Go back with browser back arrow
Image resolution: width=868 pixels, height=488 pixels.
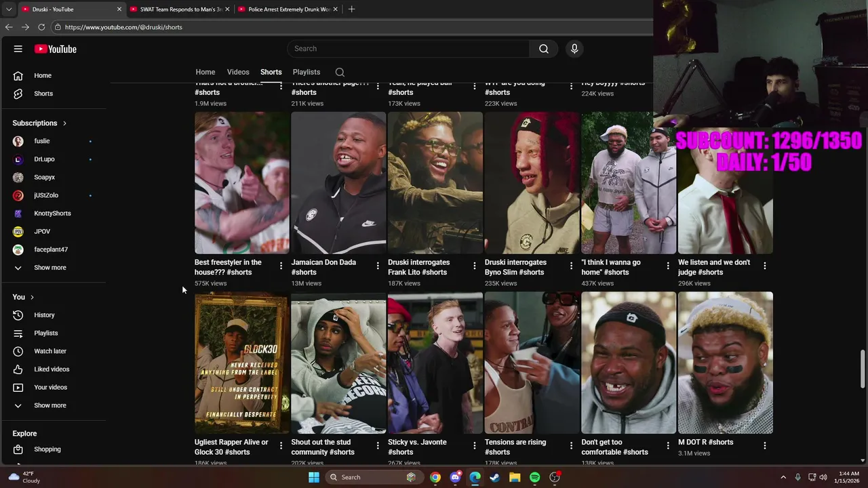click(x=9, y=27)
